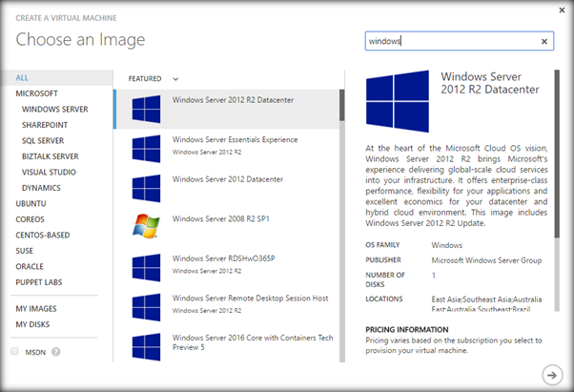Clear the search box with the X icon

(544, 41)
